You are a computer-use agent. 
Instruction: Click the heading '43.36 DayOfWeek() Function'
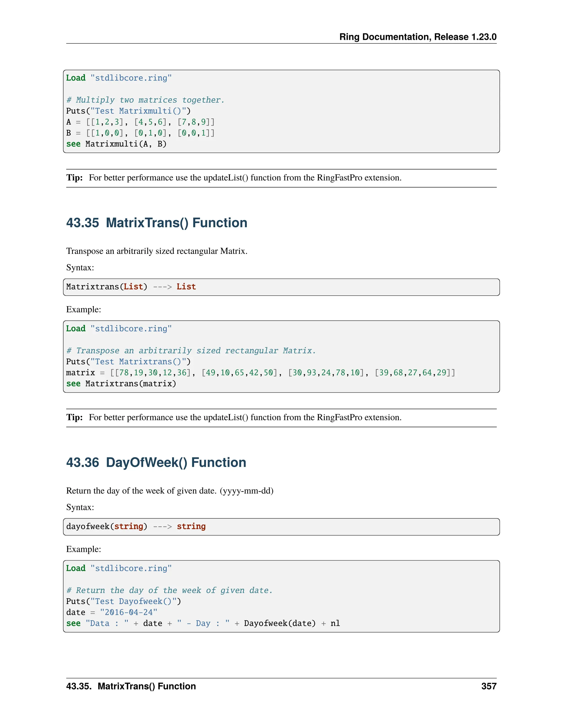point(156,462)
